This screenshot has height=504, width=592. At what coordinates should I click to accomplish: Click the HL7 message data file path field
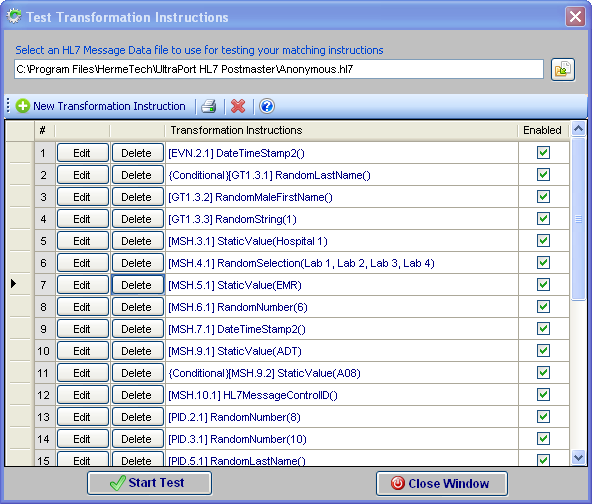tap(279, 69)
